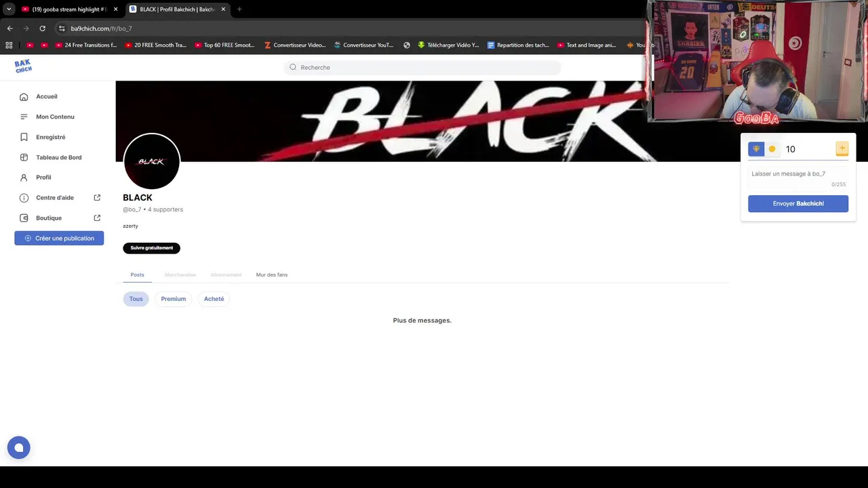Select the Posts tab
Viewport: 868px width, 488px height.
(137, 274)
